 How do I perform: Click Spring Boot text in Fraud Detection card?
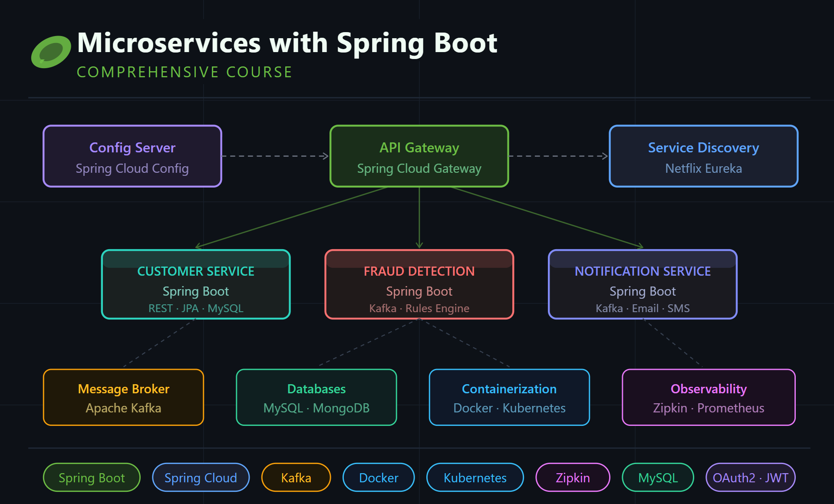[x=419, y=291]
